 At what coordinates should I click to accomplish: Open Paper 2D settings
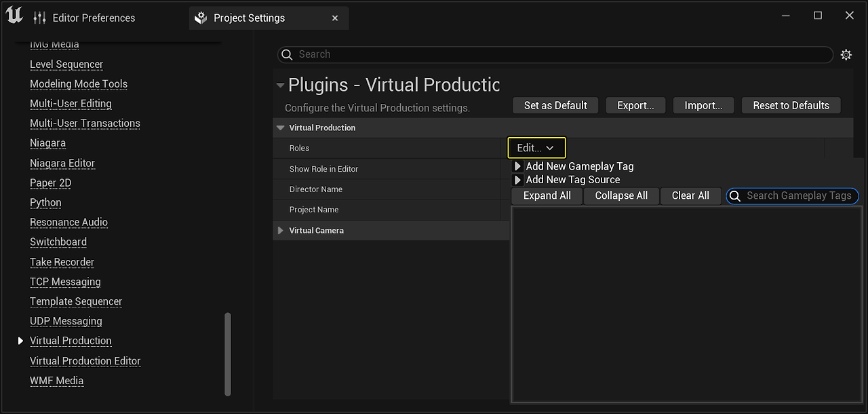coord(50,183)
